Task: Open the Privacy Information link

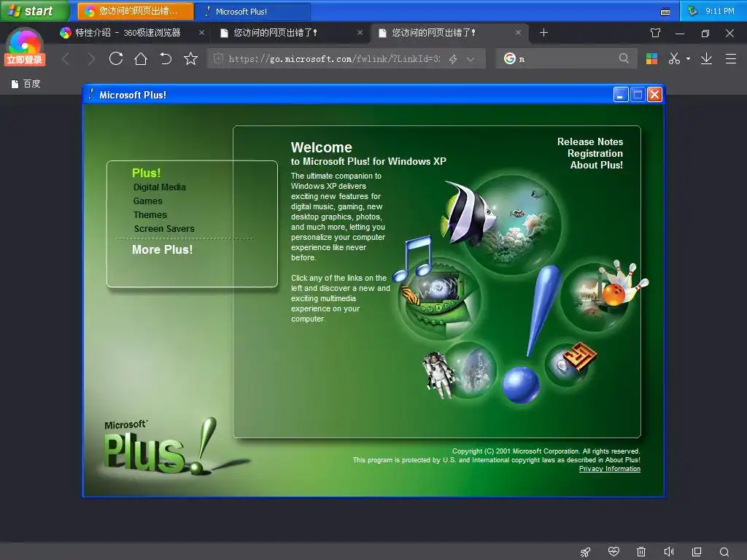Action: point(610,469)
